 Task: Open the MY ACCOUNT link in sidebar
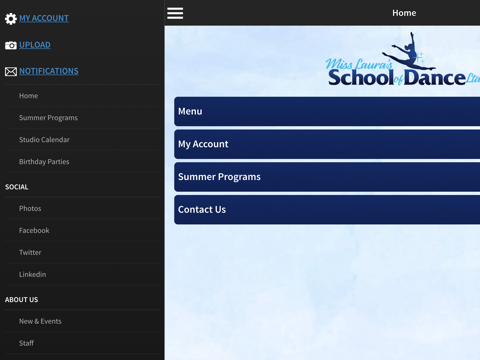(x=44, y=18)
